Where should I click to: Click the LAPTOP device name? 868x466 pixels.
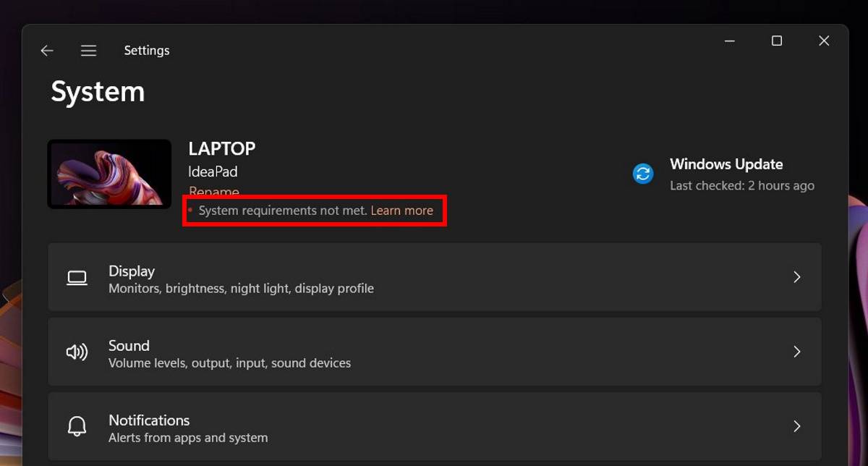click(x=221, y=148)
